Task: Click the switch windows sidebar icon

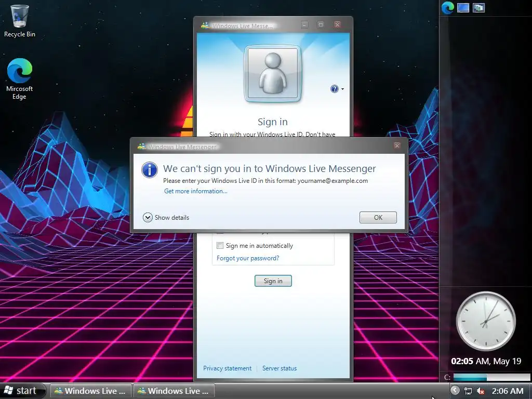Action: tap(478, 7)
